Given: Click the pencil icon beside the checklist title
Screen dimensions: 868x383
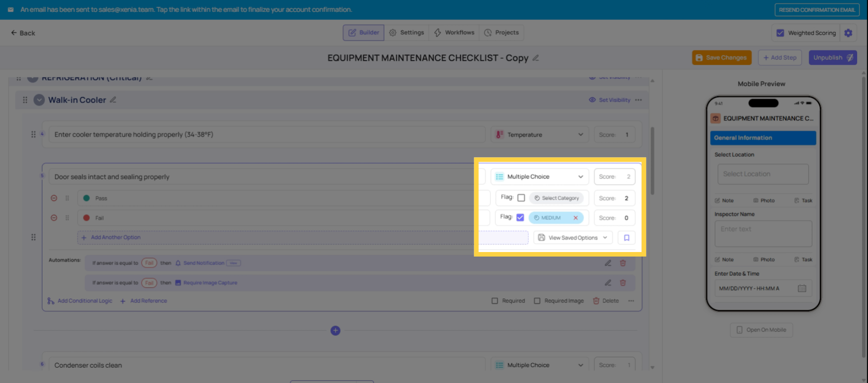Looking at the screenshot, I should point(536,58).
